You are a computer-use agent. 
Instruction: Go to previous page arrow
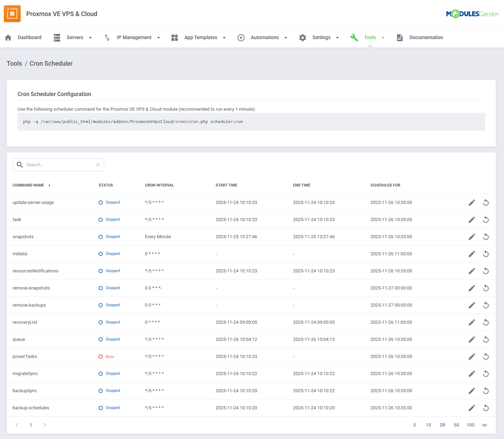pos(17,425)
